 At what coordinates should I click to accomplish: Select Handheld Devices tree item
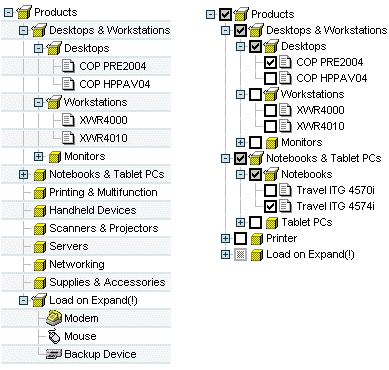click(93, 210)
